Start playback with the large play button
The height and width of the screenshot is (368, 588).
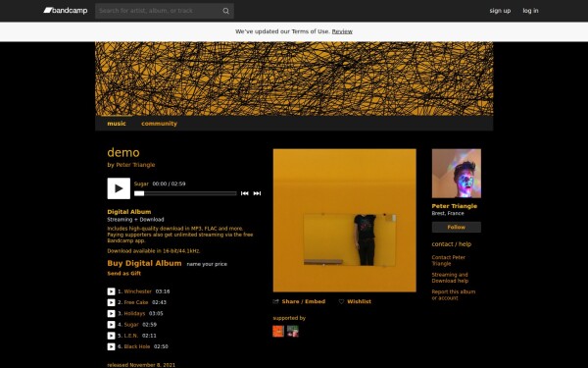(x=119, y=188)
